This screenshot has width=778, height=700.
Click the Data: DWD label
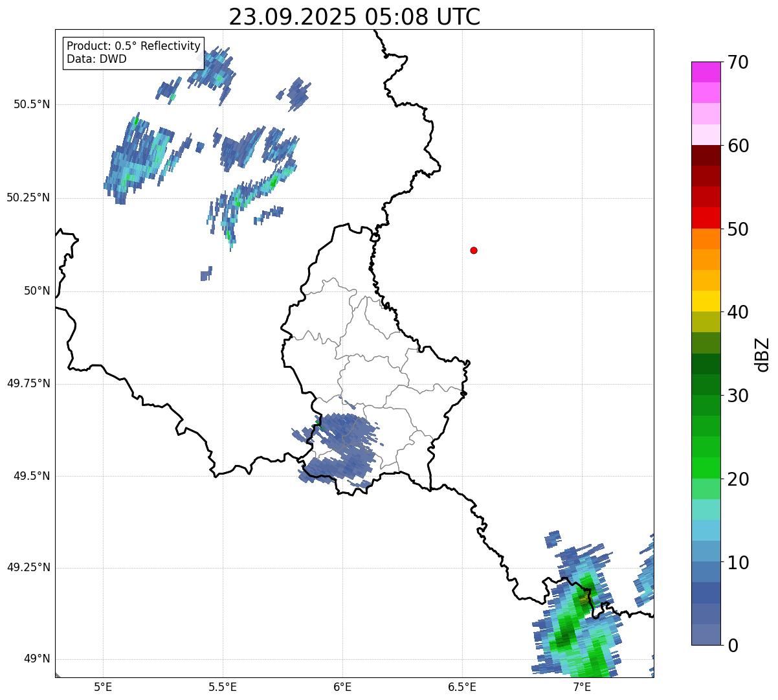(x=96, y=59)
